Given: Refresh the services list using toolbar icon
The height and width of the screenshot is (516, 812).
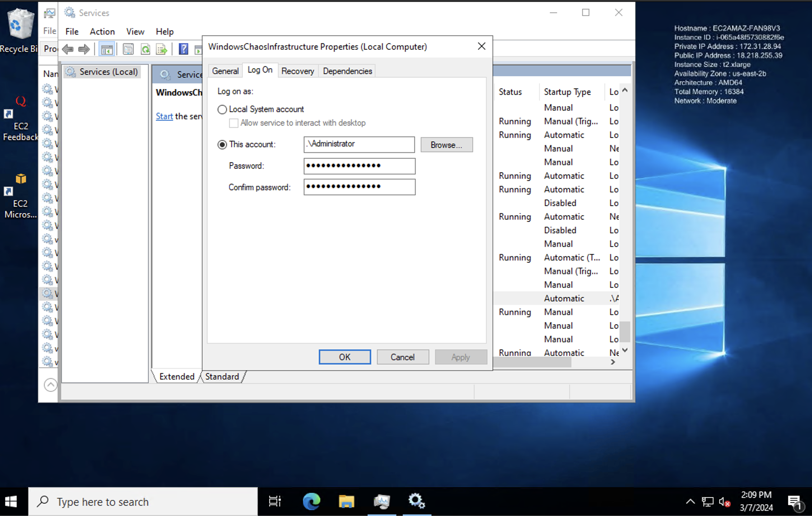Looking at the screenshot, I should (x=145, y=49).
